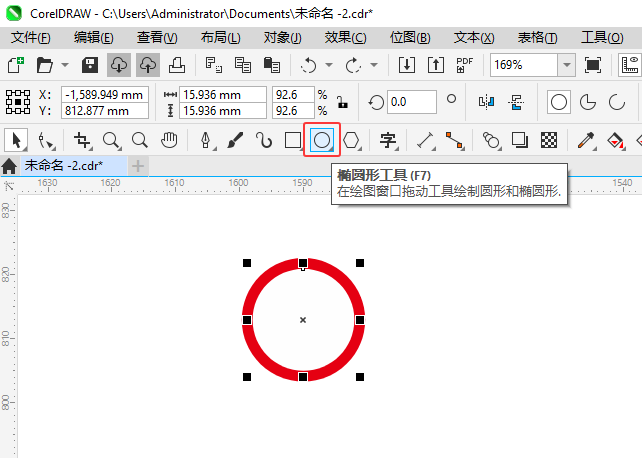Select the Arc shape mode

(617, 102)
